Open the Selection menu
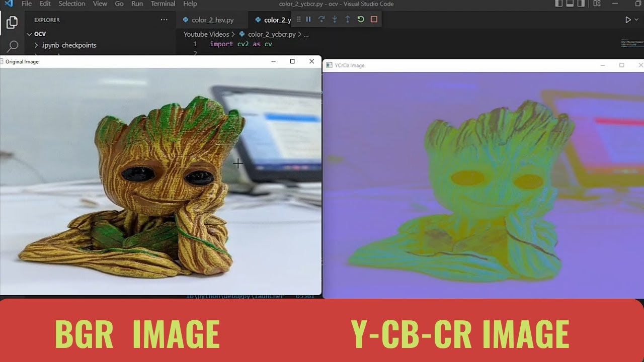The height and width of the screenshot is (362, 644). tap(72, 4)
